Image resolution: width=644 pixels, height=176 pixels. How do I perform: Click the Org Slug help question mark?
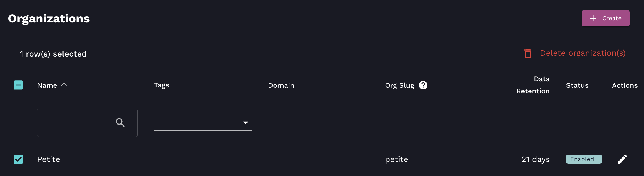coord(423,85)
